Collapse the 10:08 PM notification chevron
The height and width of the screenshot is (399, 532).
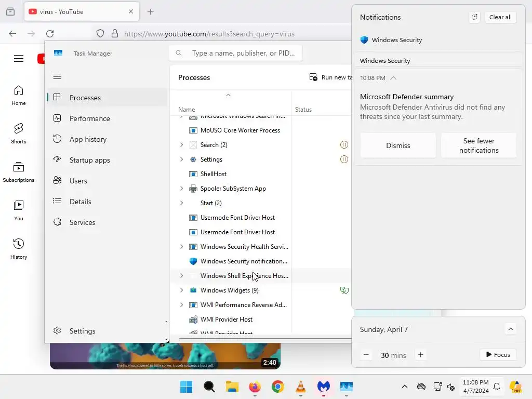(x=393, y=78)
